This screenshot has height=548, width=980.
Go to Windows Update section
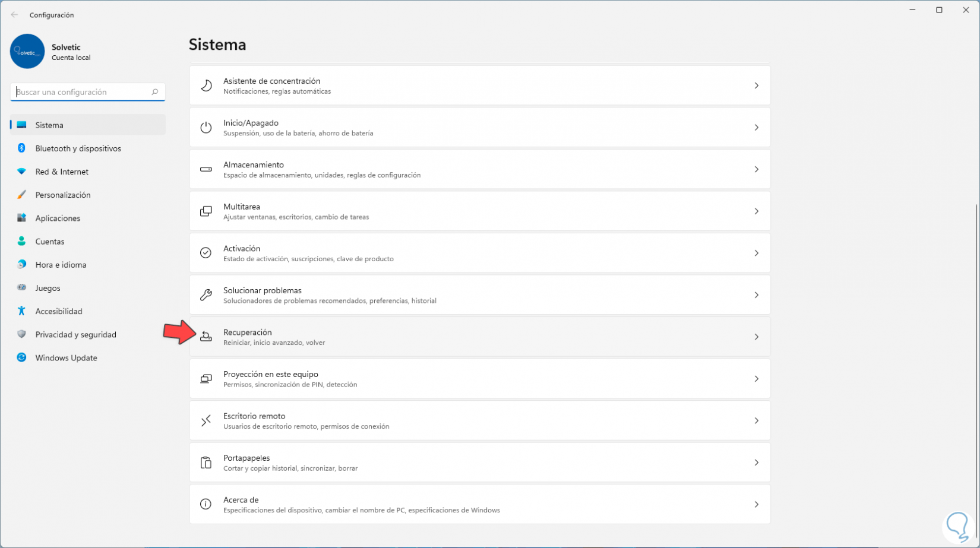pos(66,358)
